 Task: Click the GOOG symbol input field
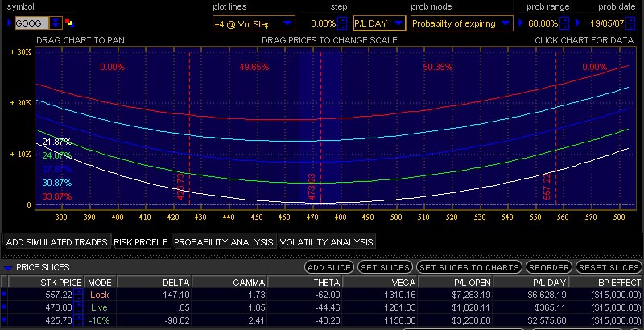coord(32,23)
